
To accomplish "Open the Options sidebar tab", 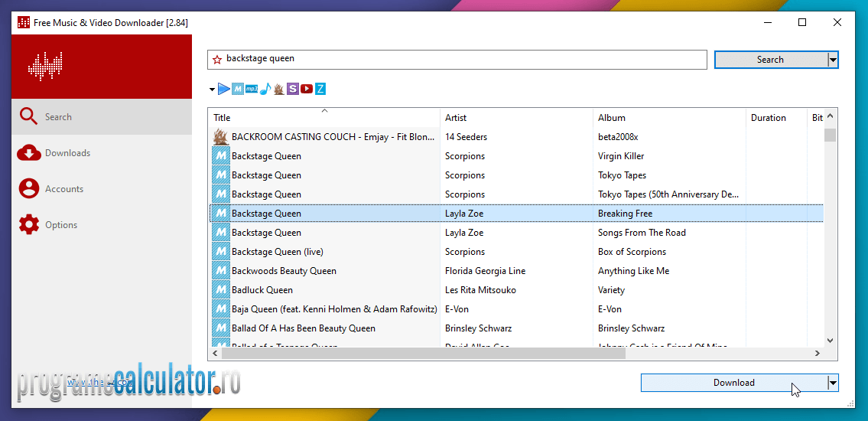I will 102,225.
